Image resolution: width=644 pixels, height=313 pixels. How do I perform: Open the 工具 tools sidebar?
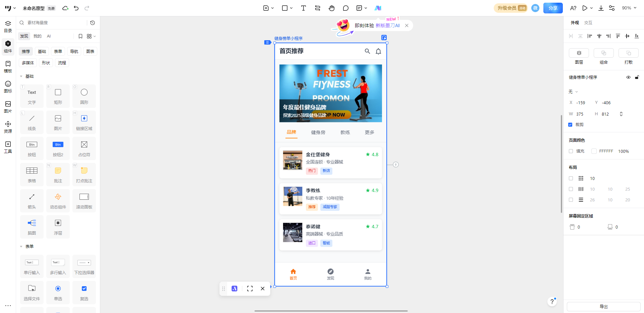click(8, 147)
